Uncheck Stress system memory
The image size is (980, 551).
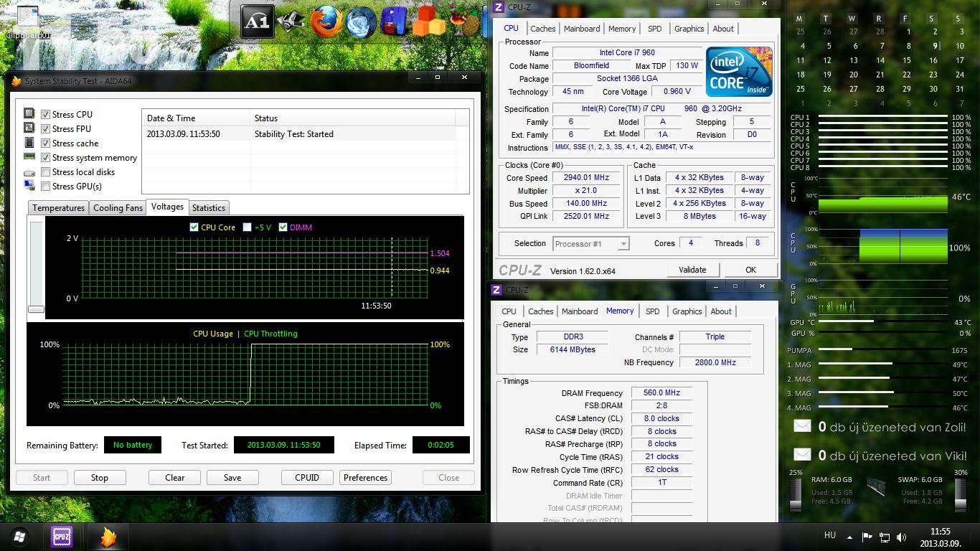(x=45, y=157)
